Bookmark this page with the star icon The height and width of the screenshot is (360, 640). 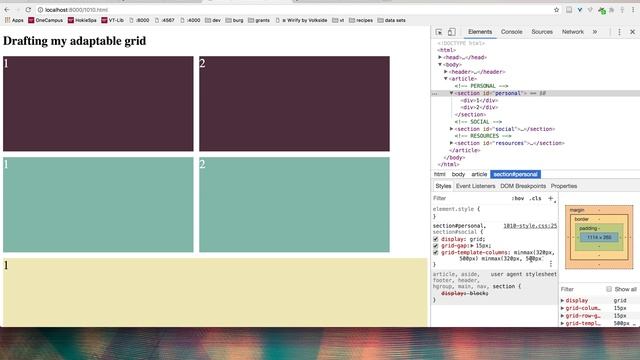coord(556,9)
